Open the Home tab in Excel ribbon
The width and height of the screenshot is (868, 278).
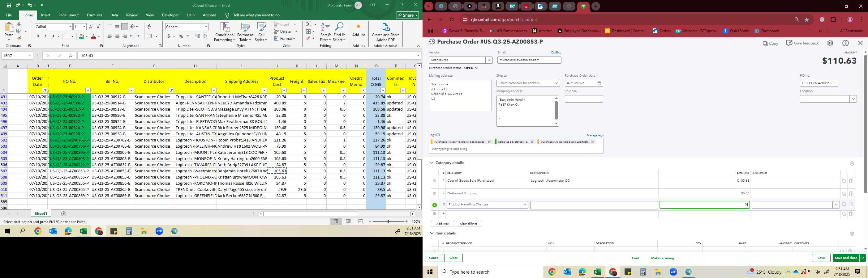28,15
